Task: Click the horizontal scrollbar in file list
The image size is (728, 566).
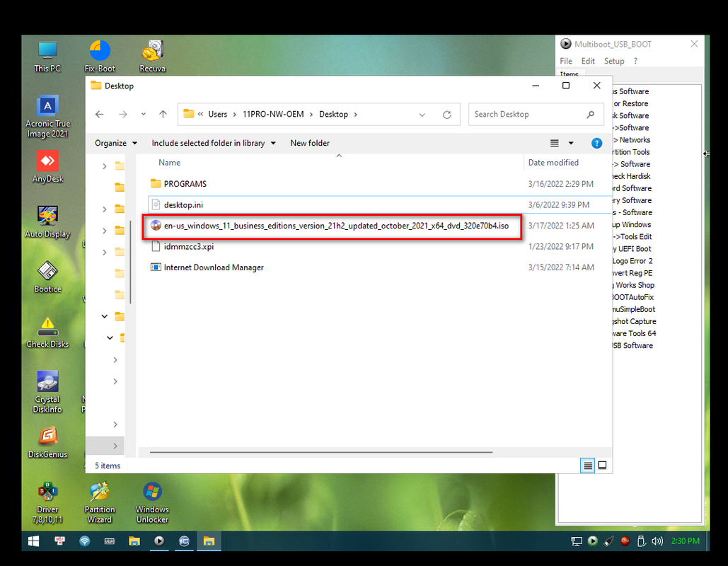Action: click(320, 452)
